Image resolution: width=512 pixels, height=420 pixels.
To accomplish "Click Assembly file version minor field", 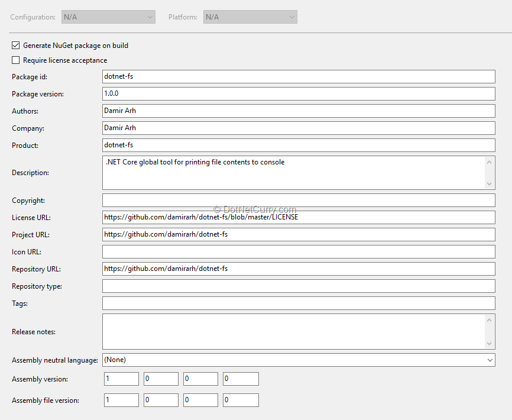I will [161, 400].
